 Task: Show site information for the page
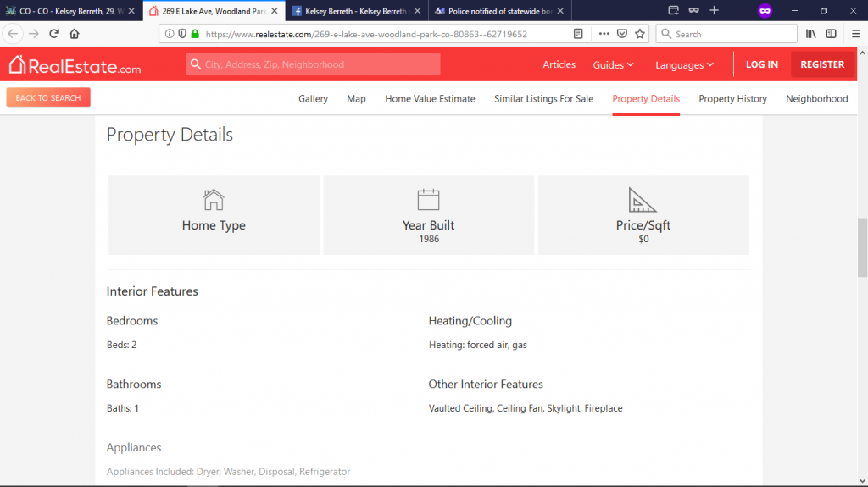pyautogui.click(x=170, y=34)
